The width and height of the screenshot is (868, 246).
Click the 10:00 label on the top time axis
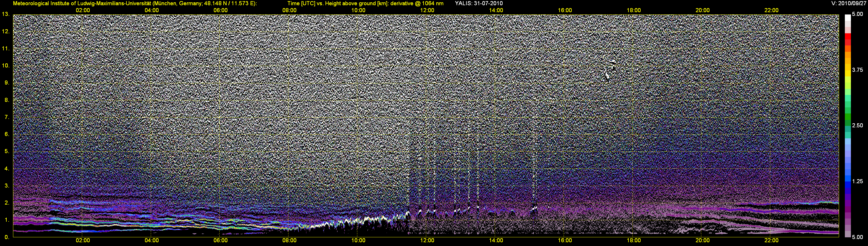pyautogui.click(x=358, y=10)
